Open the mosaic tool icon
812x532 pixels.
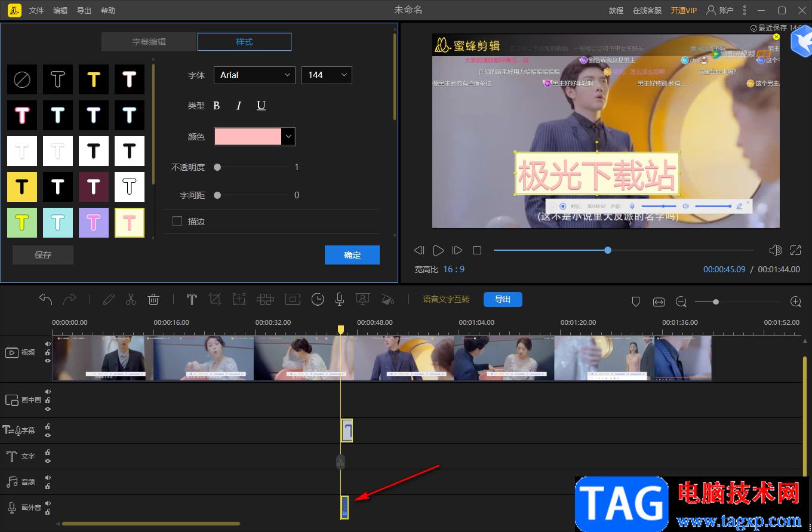pos(265,299)
